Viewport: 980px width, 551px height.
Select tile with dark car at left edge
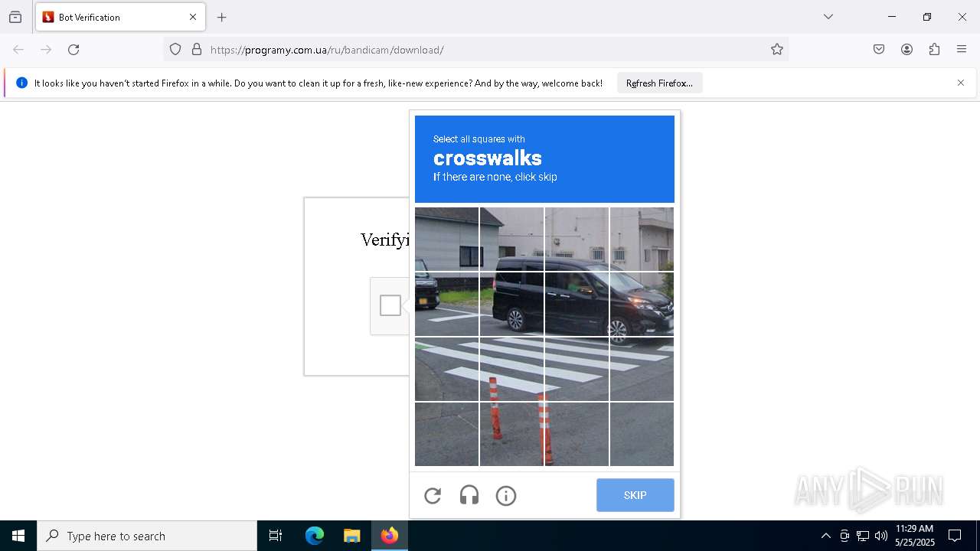[x=446, y=304]
